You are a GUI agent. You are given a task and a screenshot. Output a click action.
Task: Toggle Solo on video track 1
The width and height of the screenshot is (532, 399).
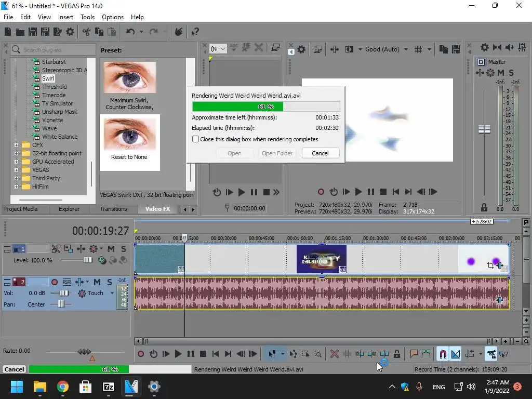click(x=124, y=249)
